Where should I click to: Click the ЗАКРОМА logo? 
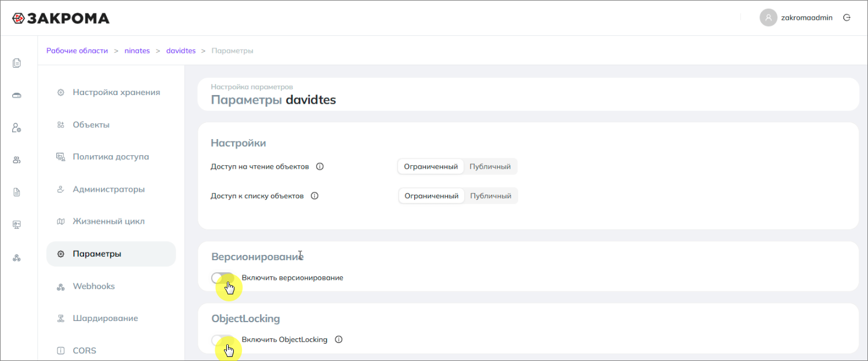[61, 18]
